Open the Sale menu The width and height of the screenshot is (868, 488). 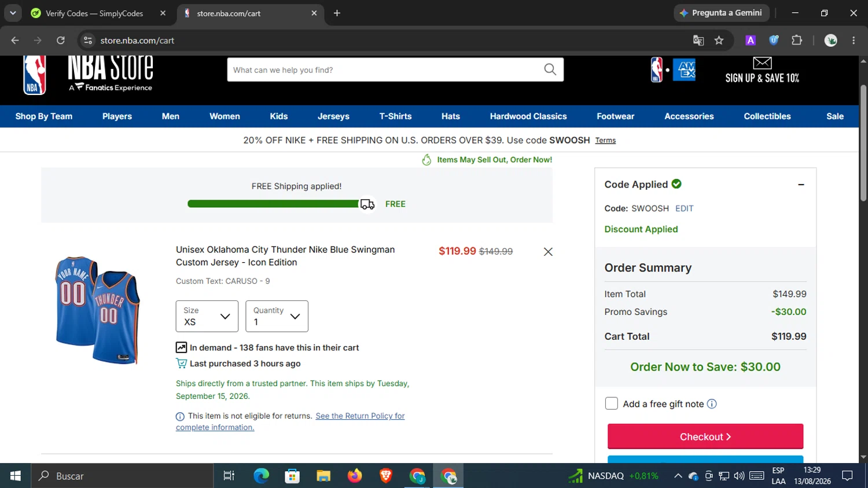tap(835, 116)
